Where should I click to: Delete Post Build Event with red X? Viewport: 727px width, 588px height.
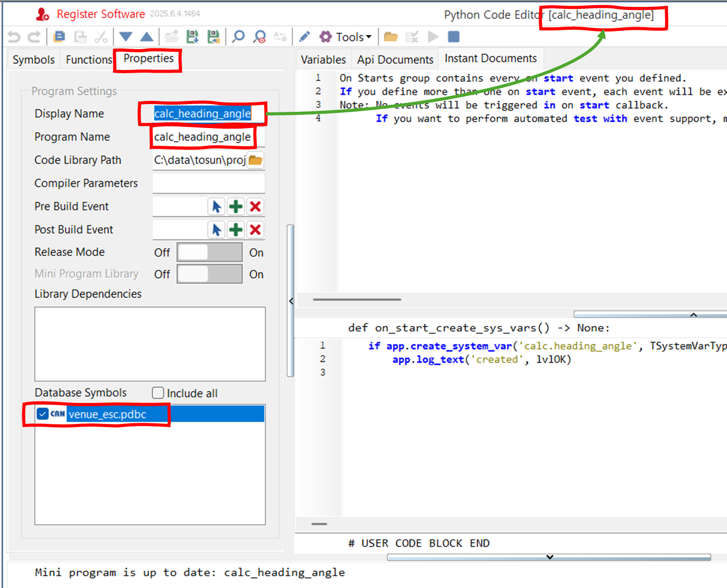(255, 229)
